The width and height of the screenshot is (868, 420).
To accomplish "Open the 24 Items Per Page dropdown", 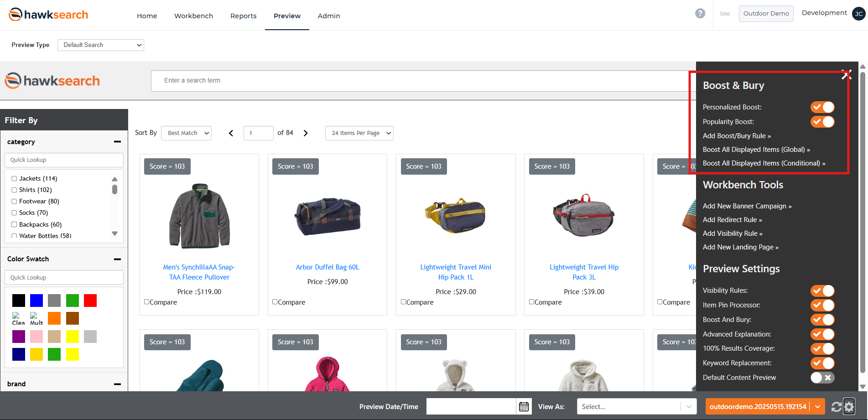I will click(359, 133).
